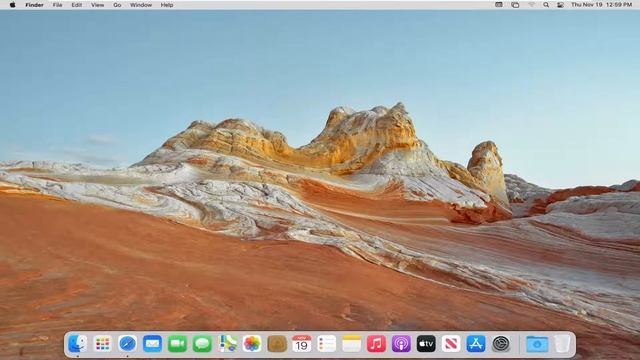Start FaceTime from the Dock

[x=177, y=344]
